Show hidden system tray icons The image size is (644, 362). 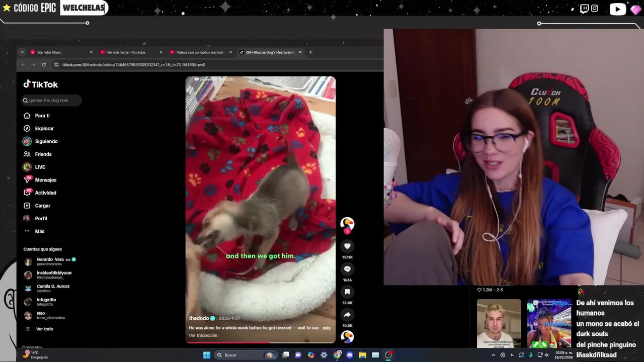[493, 355]
